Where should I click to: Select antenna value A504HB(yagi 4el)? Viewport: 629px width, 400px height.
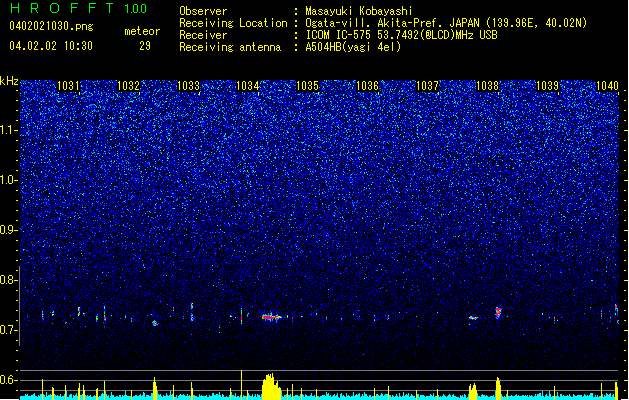(x=353, y=47)
